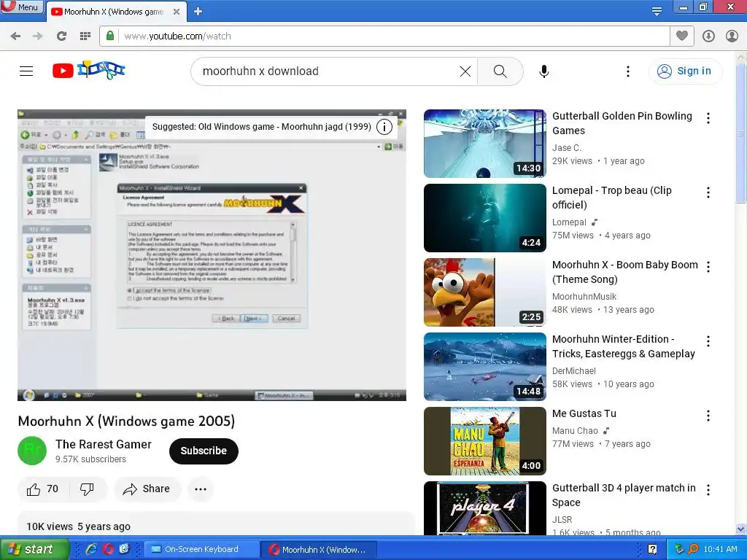747x560 pixels.
Task: Open Gutterball 3D 4 player match title
Action: point(624,495)
